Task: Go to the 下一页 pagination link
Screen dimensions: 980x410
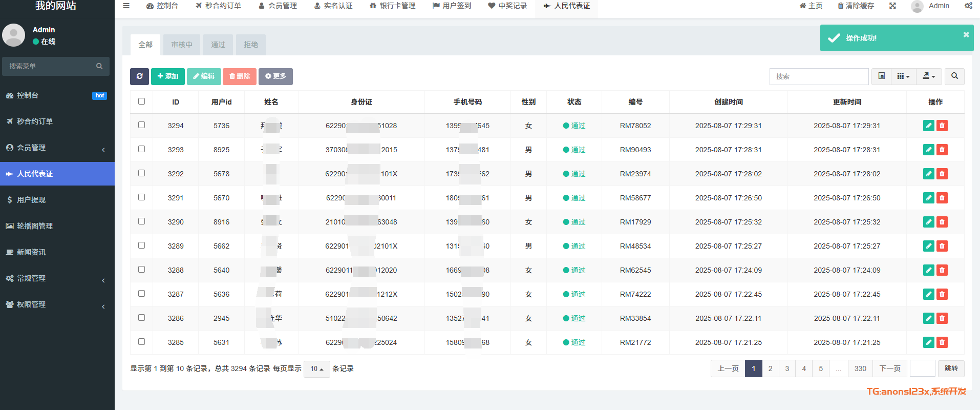Action: pyautogui.click(x=890, y=368)
